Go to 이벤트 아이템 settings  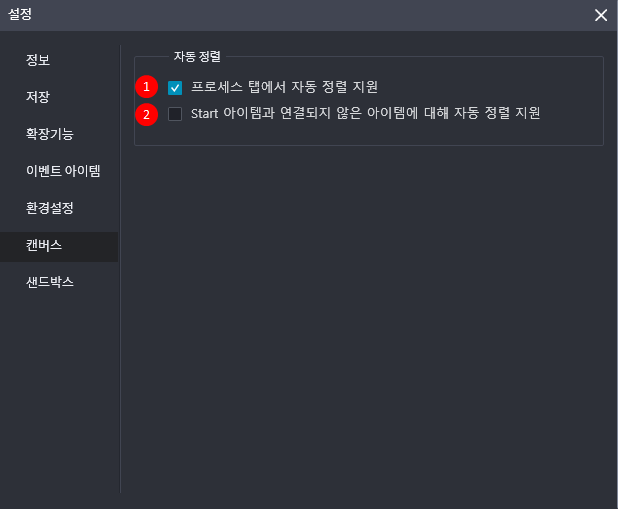(x=63, y=171)
